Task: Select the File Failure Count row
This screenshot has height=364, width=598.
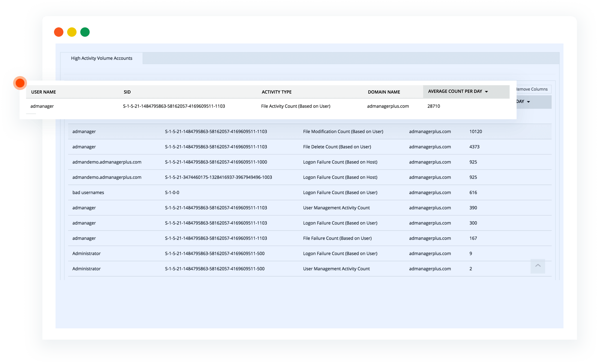Action: (x=337, y=238)
